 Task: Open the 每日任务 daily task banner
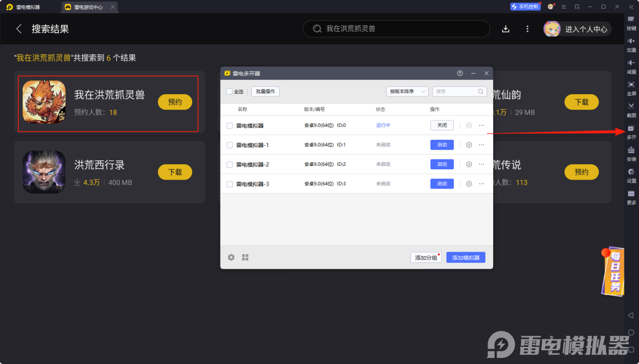coord(612,271)
